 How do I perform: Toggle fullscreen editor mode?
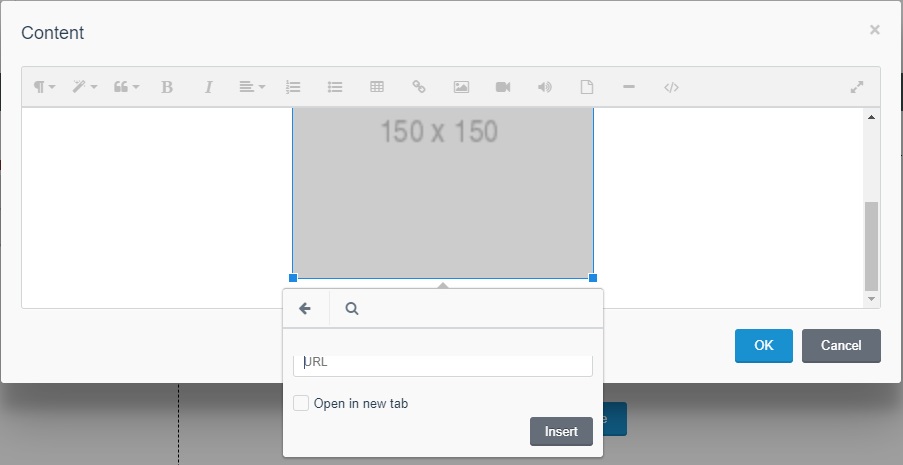[857, 87]
